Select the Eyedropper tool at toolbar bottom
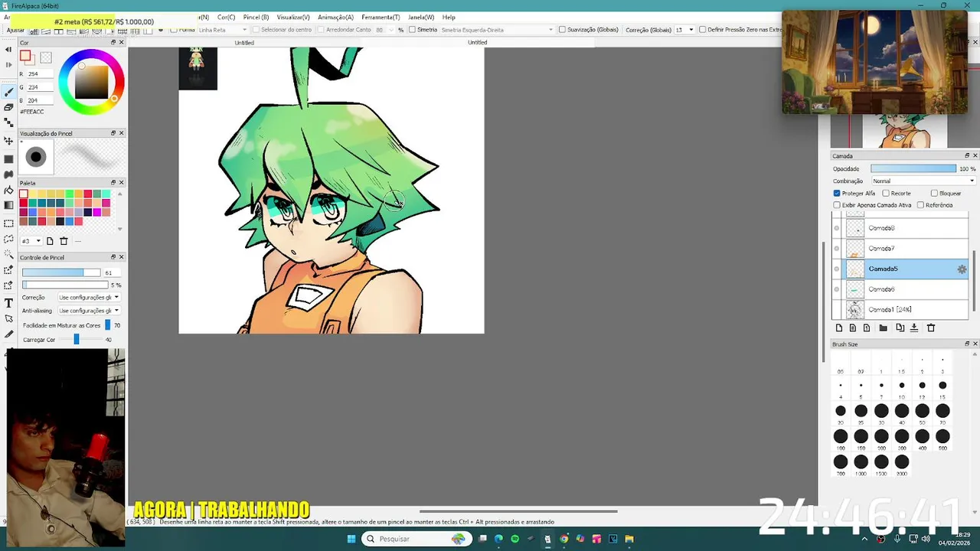The image size is (980, 551). point(8,334)
